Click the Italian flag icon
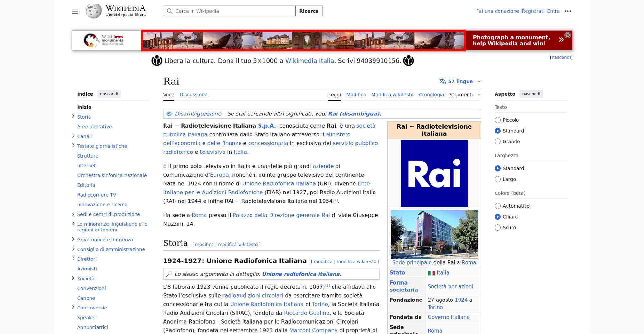 431,273
